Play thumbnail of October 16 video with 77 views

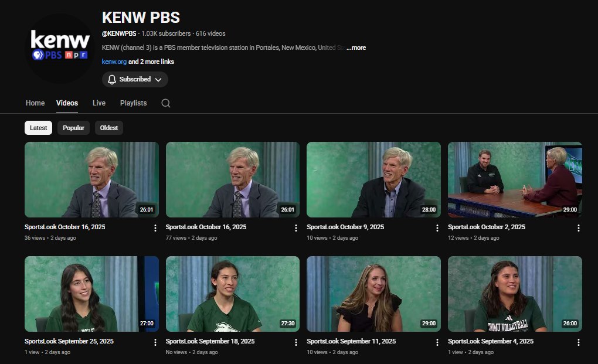click(x=233, y=179)
